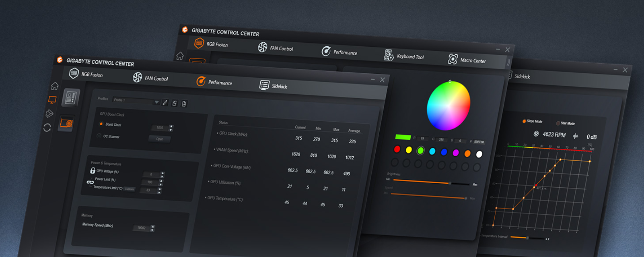Click Brightness slider track

click(431, 182)
